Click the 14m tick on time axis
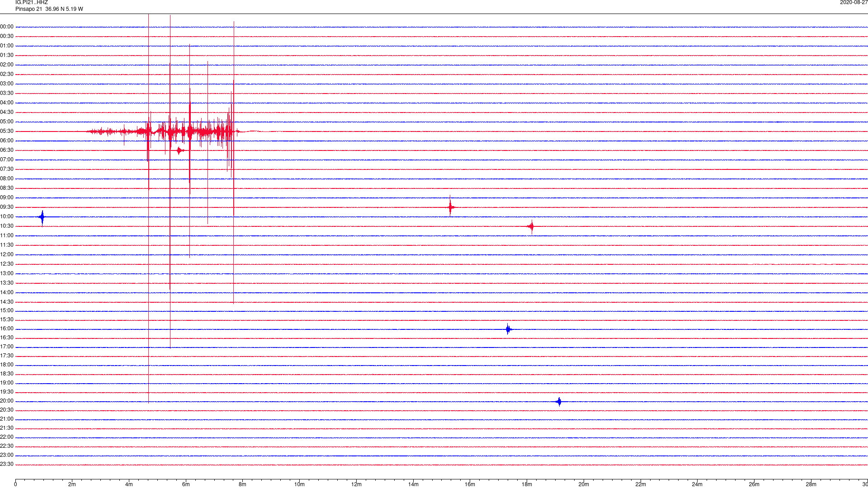The image size is (868, 488). click(x=413, y=484)
